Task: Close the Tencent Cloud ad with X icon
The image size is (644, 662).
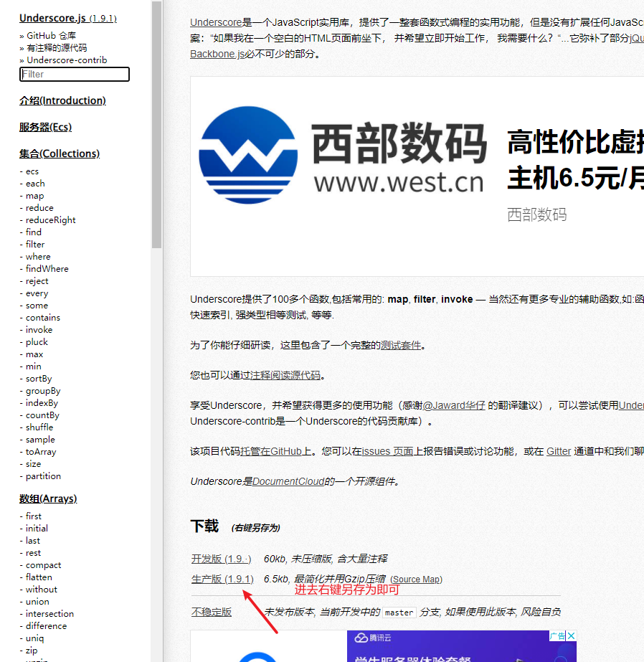Action: pos(571,636)
